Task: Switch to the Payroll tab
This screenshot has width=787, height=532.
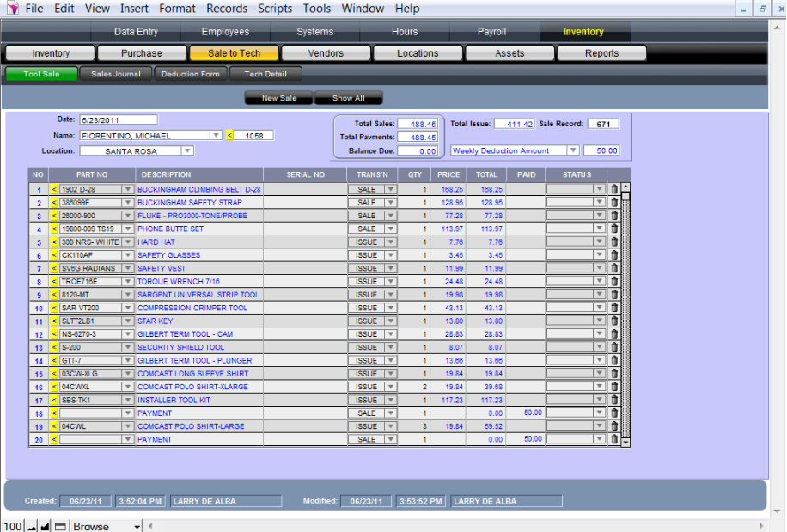Action: pyautogui.click(x=491, y=32)
